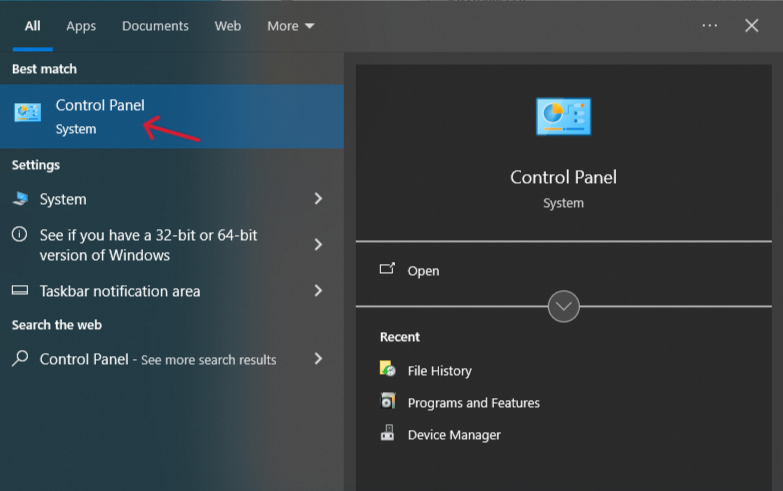The image size is (783, 491).
Task: Open the System settings result
Action: [172, 199]
